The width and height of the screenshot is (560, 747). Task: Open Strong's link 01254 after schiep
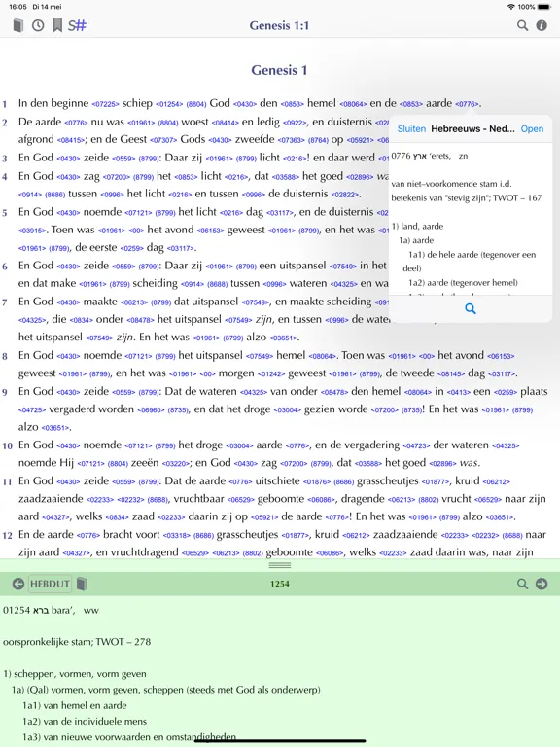169,104
